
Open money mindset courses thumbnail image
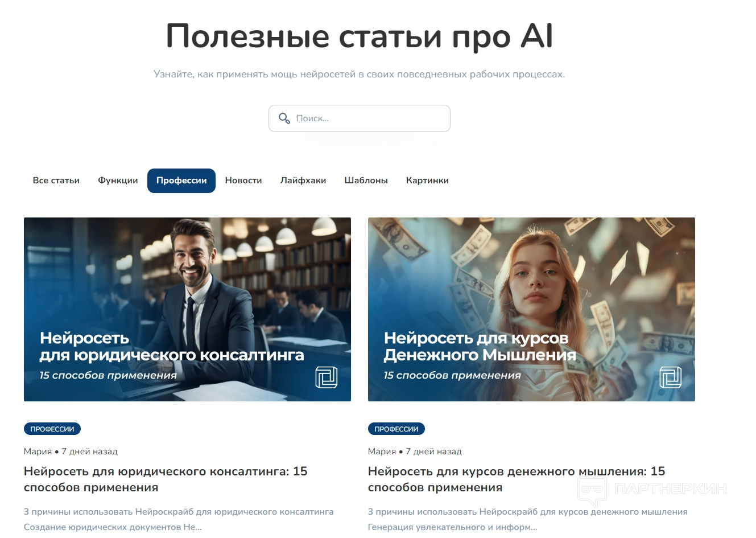coord(531,309)
